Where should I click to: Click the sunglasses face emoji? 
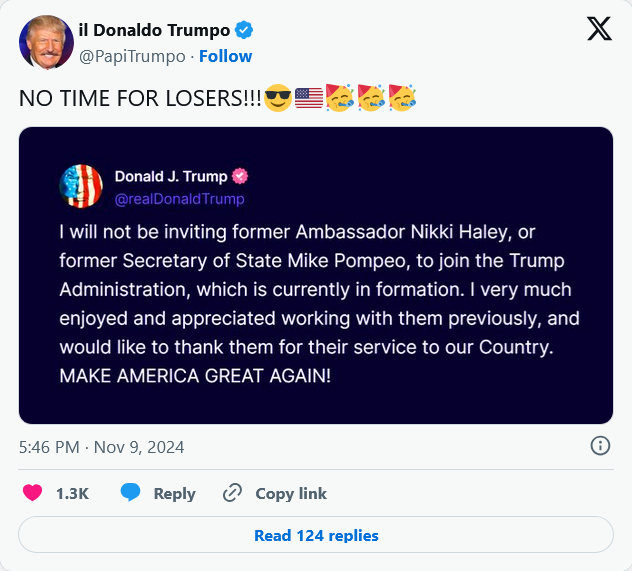(277, 99)
